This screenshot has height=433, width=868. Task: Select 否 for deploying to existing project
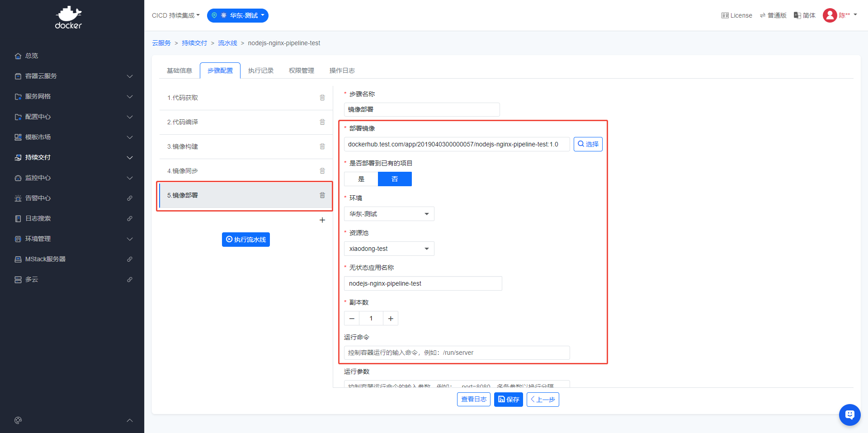click(395, 179)
